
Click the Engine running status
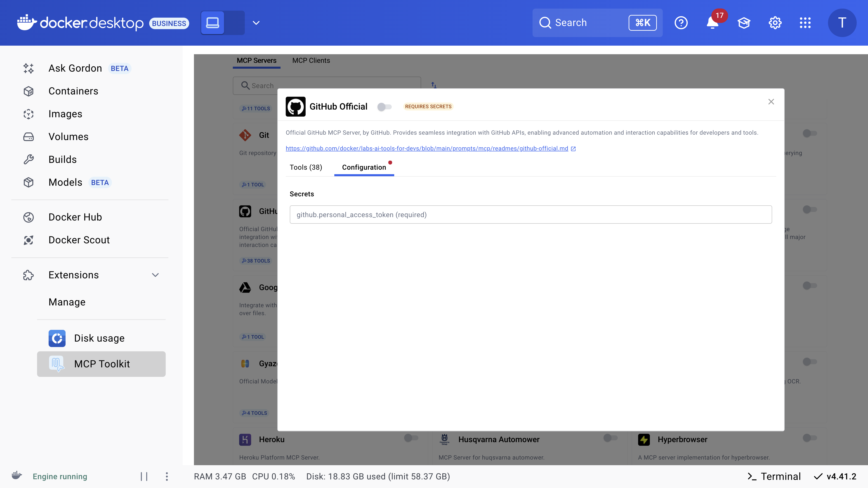tap(60, 476)
